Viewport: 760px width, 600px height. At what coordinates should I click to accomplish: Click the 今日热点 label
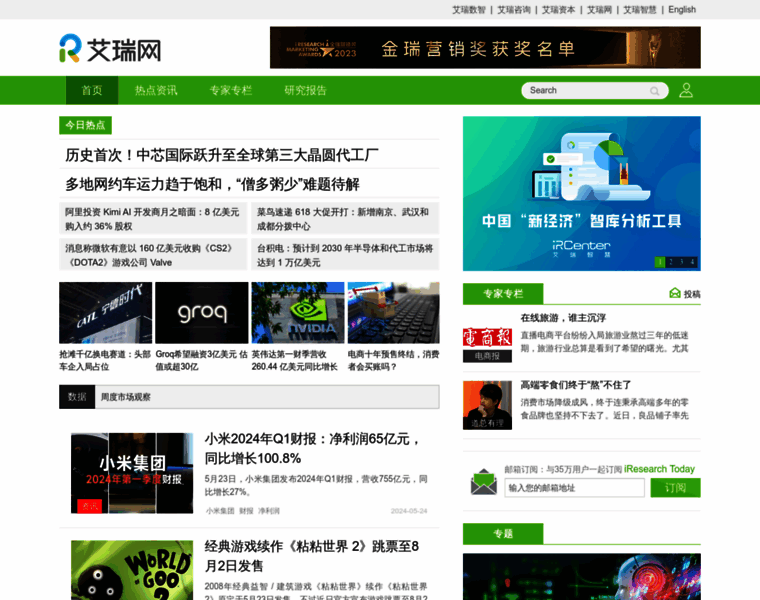pyautogui.click(x=85, y=125)
